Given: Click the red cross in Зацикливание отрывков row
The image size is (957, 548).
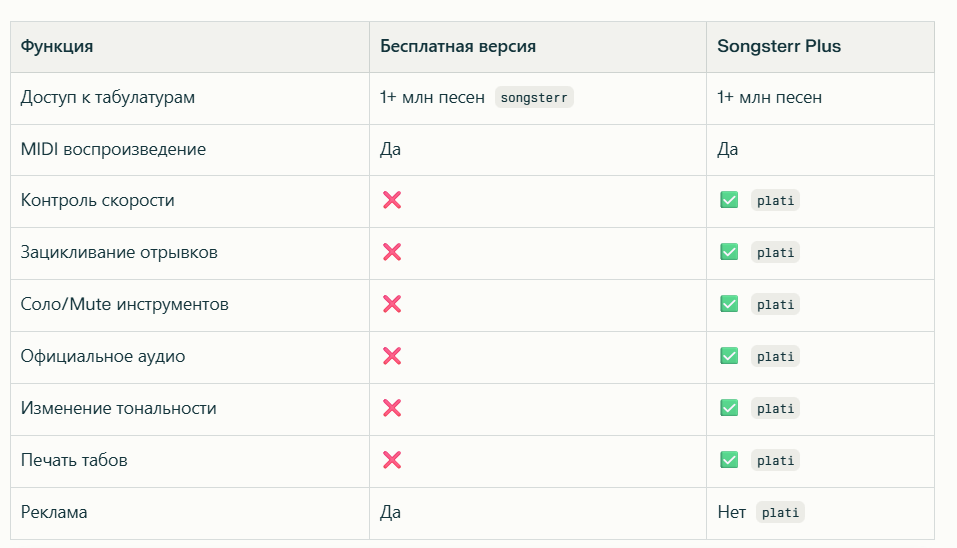Looking at the screenshot, I should [x=392, y=252].
